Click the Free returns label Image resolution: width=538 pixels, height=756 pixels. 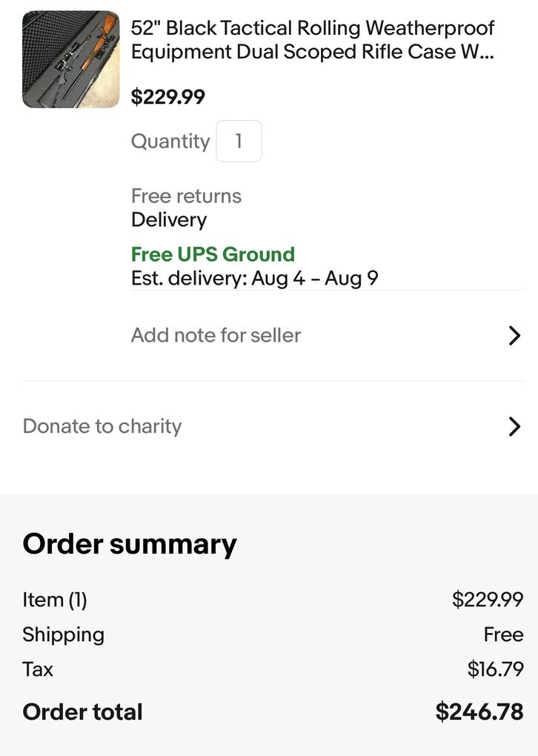[x=186, y=196]
